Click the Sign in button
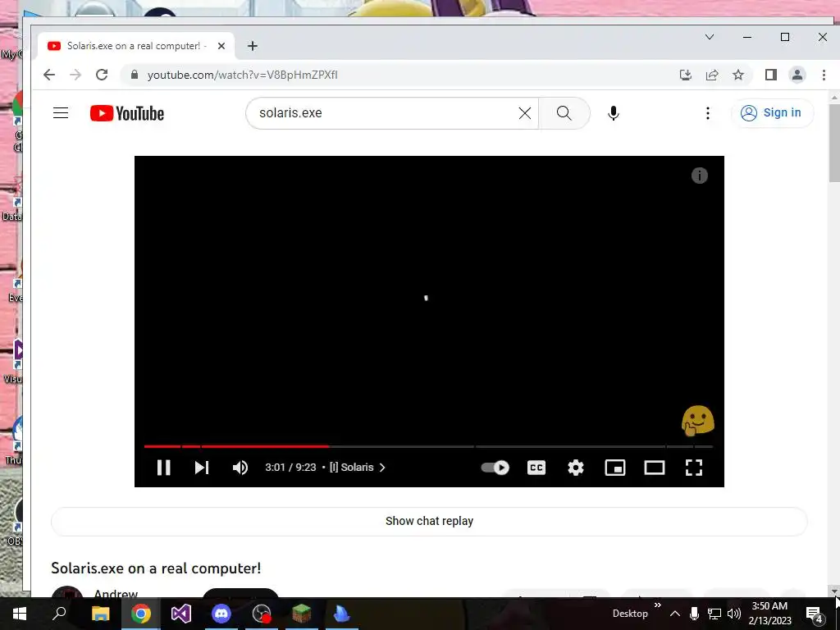Image resolution: width=840 pixels, height=630 pixels. (771, 113)
